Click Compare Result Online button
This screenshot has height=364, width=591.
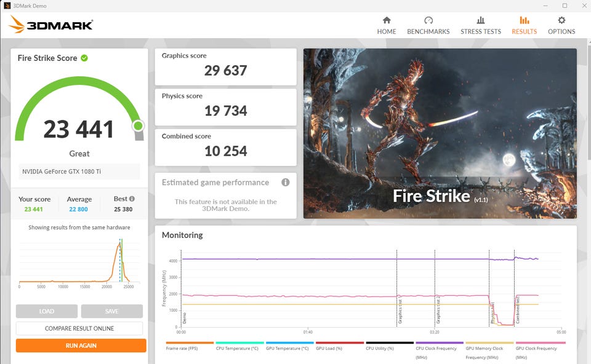[x=79, y=328]
